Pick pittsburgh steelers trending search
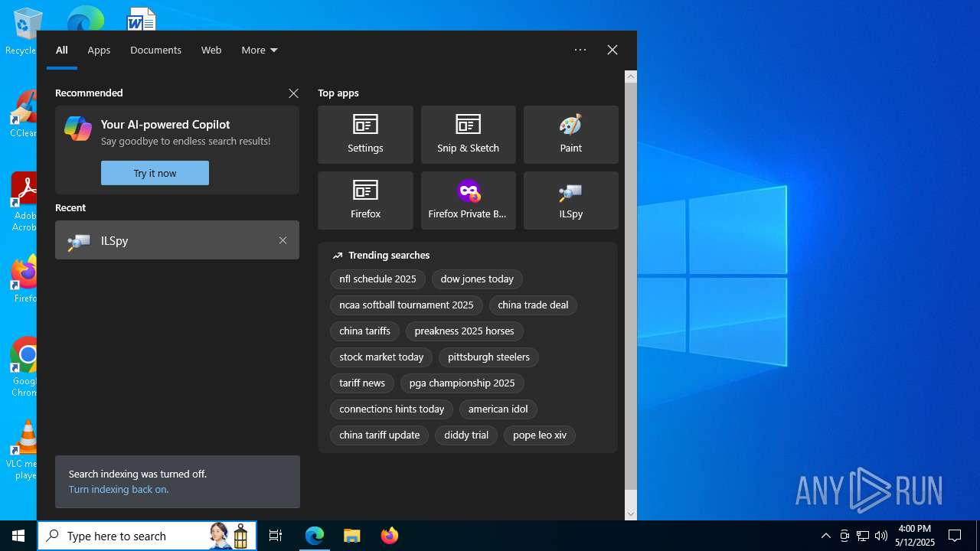The image size is (980, 551). [x=488, y=357]
